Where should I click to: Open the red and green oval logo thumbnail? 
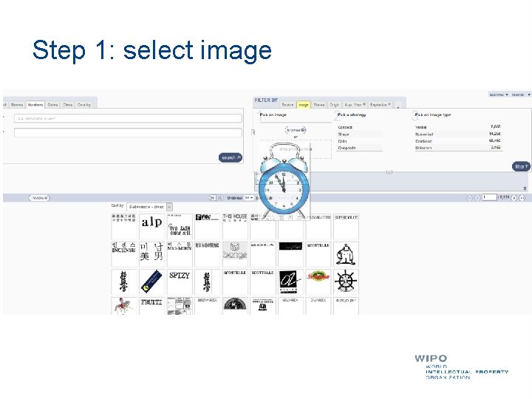tap(318, 282)
